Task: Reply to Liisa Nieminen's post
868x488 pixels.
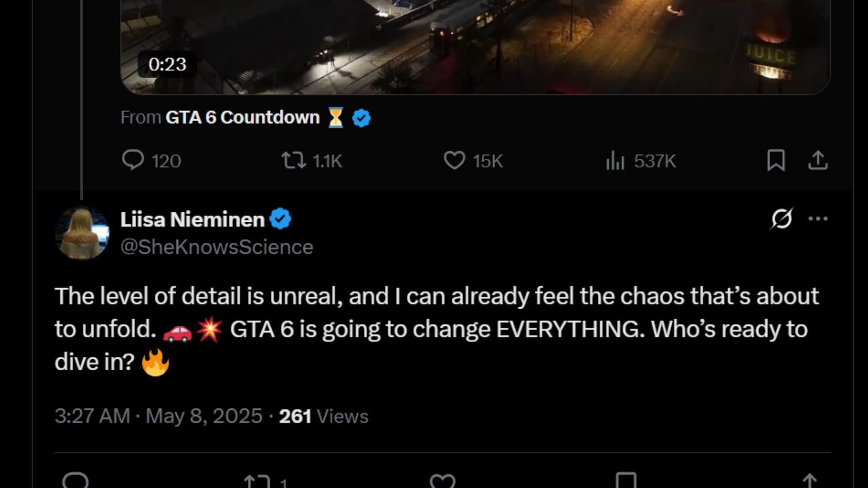Action: point(75,481)
